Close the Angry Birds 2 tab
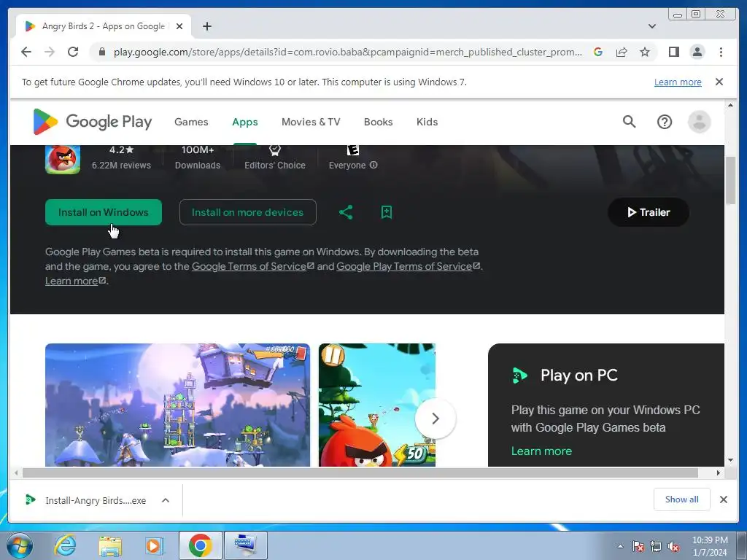Image resolution: width=747 pixels, height=560 pixels. pyautogui.click(x=179, y=26)
